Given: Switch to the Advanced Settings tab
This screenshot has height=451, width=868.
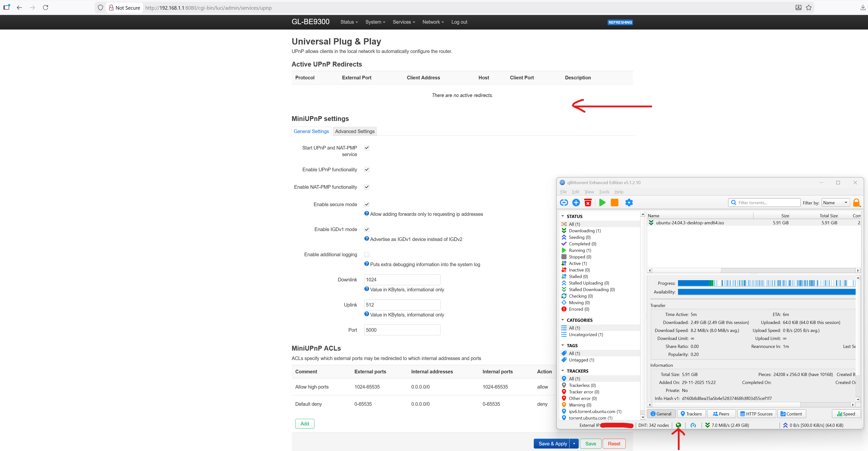Looking at the screenshot, I should click(354, 131).
